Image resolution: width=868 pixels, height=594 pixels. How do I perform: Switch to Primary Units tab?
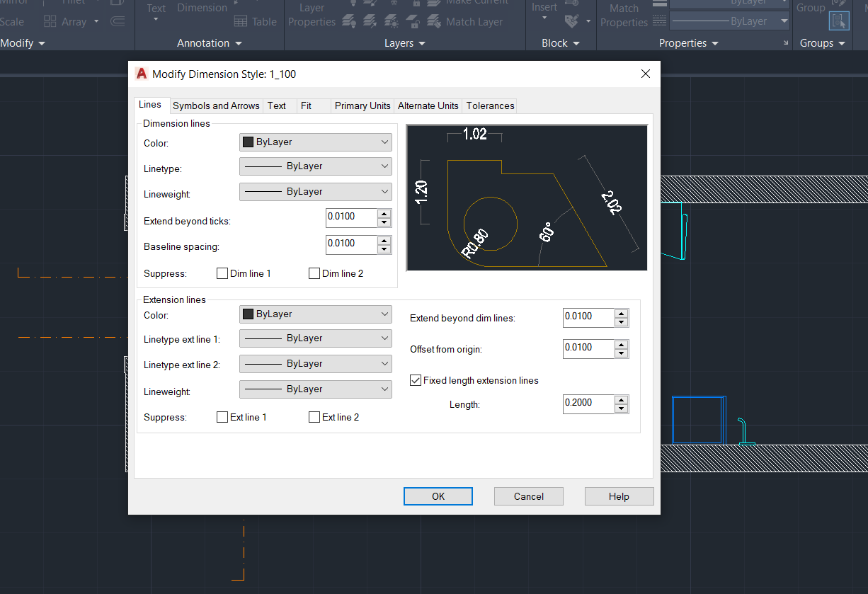362,105
